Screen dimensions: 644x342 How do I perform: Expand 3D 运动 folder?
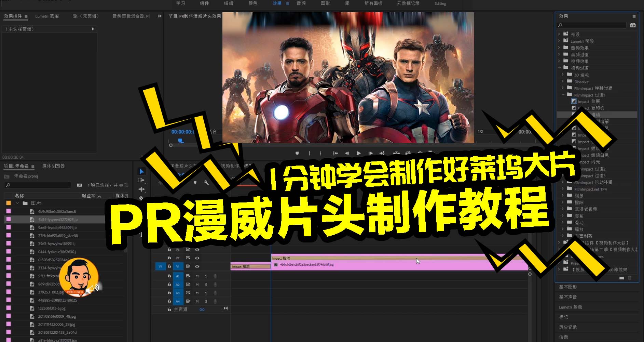coord(563,75)
